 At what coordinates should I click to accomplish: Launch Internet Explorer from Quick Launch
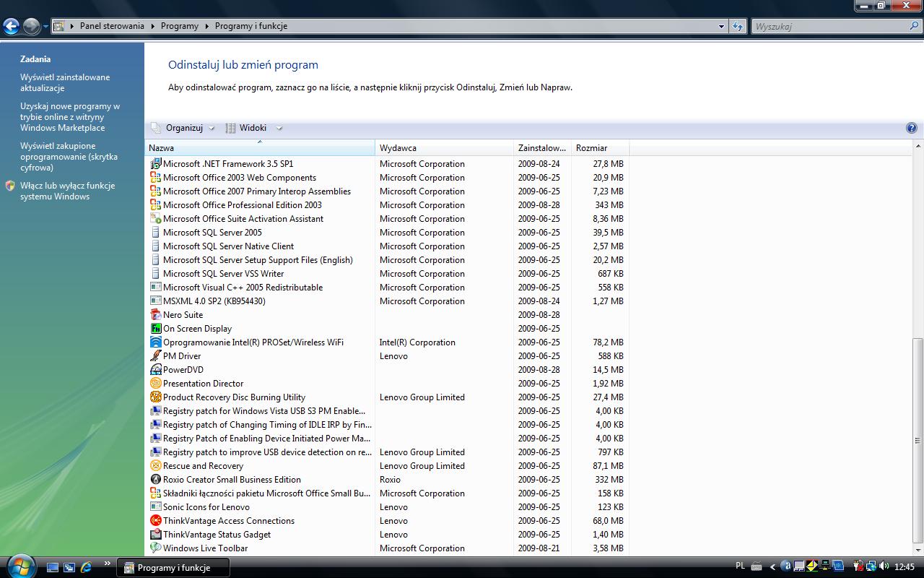click(x=87, y=567)
